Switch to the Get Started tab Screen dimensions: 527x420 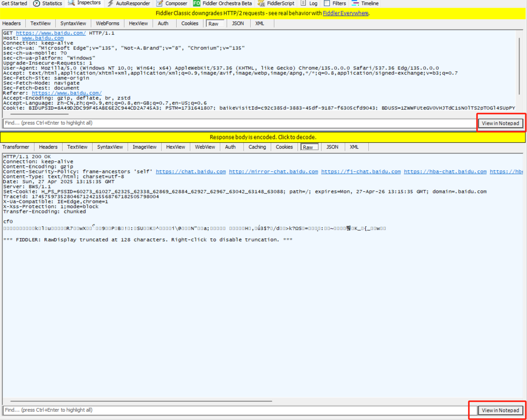pyautogui.click(x=14, y=3)
